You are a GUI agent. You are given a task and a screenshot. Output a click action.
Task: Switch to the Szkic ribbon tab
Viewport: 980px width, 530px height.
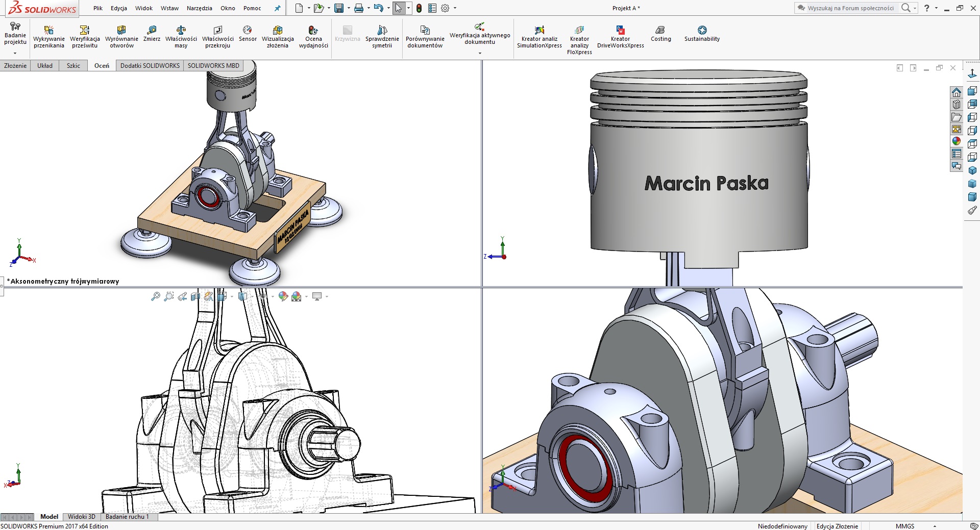tap(73, 65)
